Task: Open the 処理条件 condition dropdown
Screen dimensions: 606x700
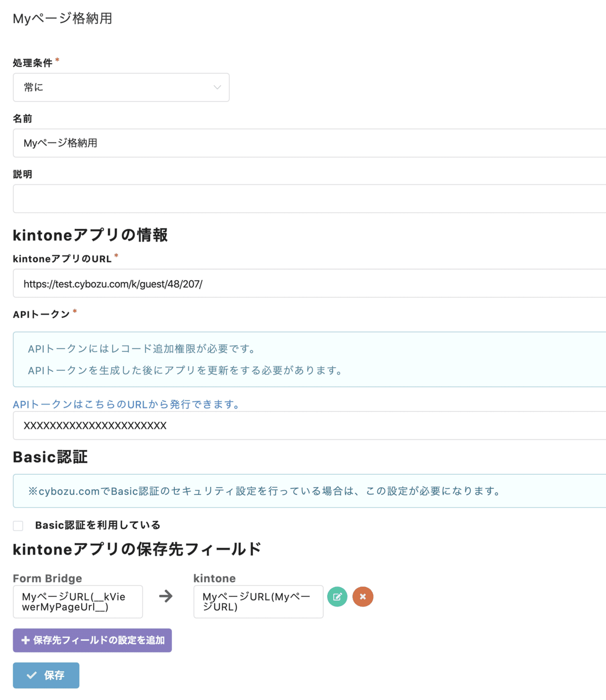Action: click(x=121, y=87)
